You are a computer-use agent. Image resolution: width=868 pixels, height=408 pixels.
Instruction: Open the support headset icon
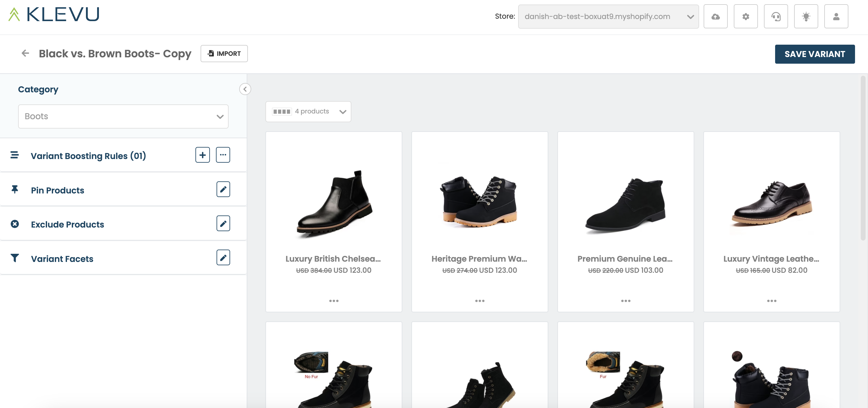(x=776, y=16)
